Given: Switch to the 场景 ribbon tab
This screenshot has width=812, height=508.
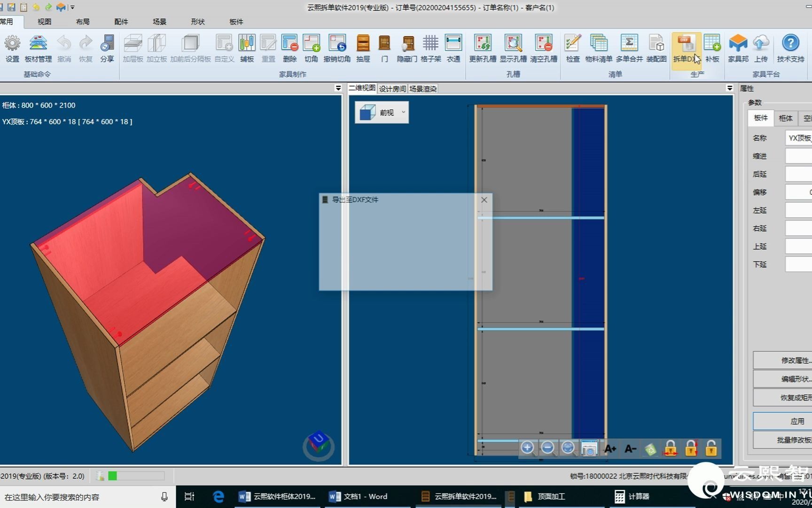Looking at the screenshot, I should pos(159,22).
